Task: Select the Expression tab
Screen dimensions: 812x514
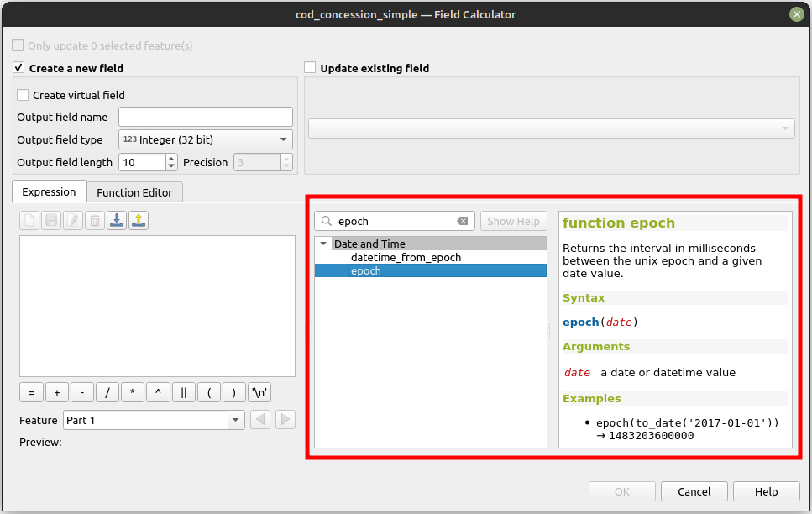Action: [49, 192]
